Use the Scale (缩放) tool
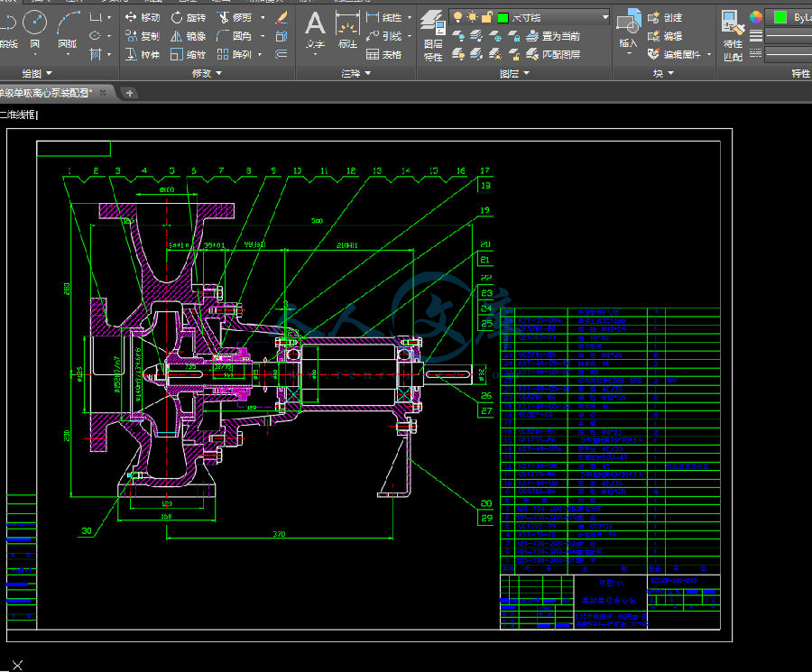The image size is (812, 672). (188, 54)
